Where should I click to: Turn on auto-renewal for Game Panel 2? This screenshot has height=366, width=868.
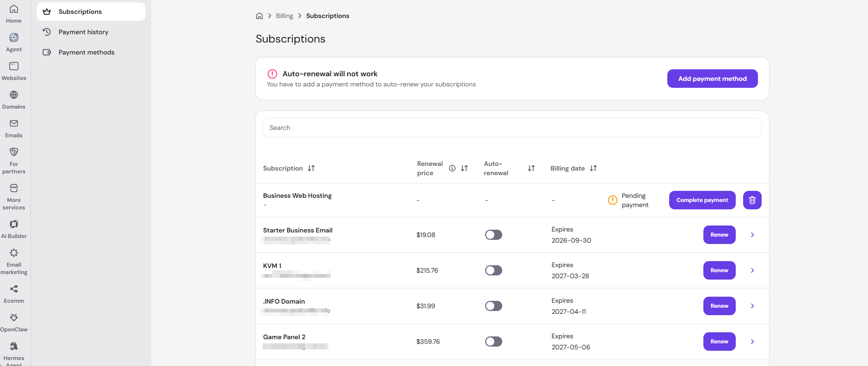click(493, 342)
